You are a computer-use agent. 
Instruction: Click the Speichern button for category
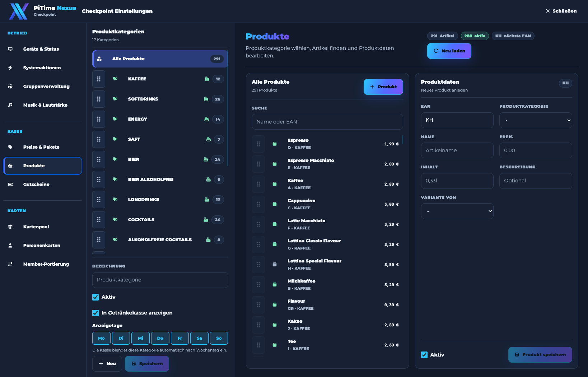(x=147, y=364)
